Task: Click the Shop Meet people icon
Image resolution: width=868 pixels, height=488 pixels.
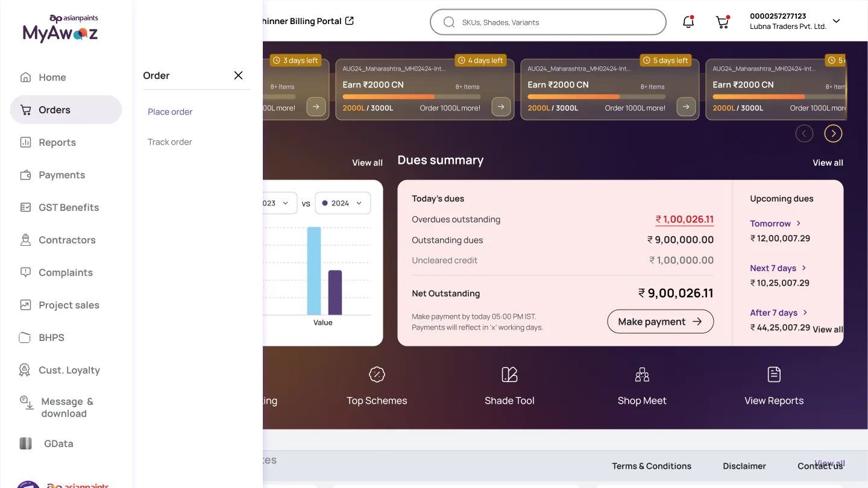Action: (642, 375)
